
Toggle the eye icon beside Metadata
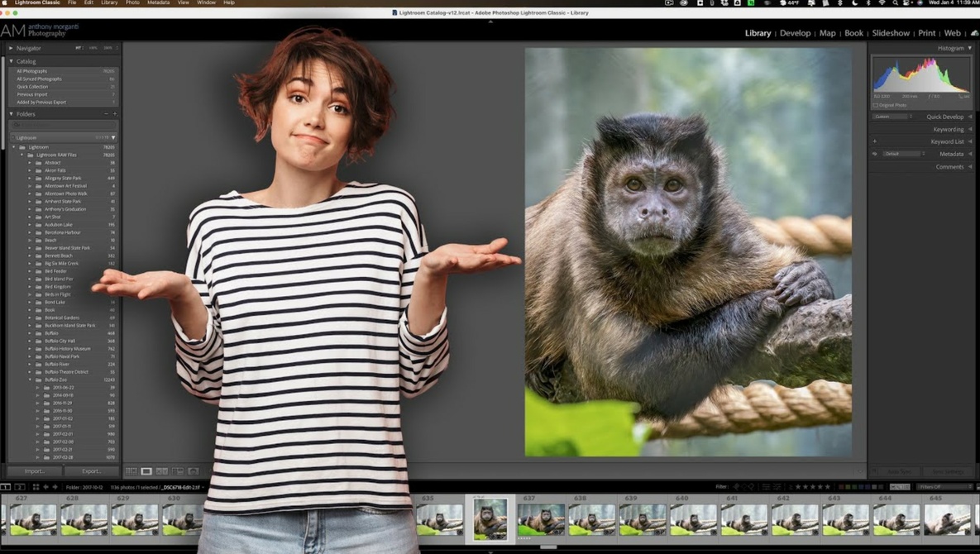coord(874,154)
